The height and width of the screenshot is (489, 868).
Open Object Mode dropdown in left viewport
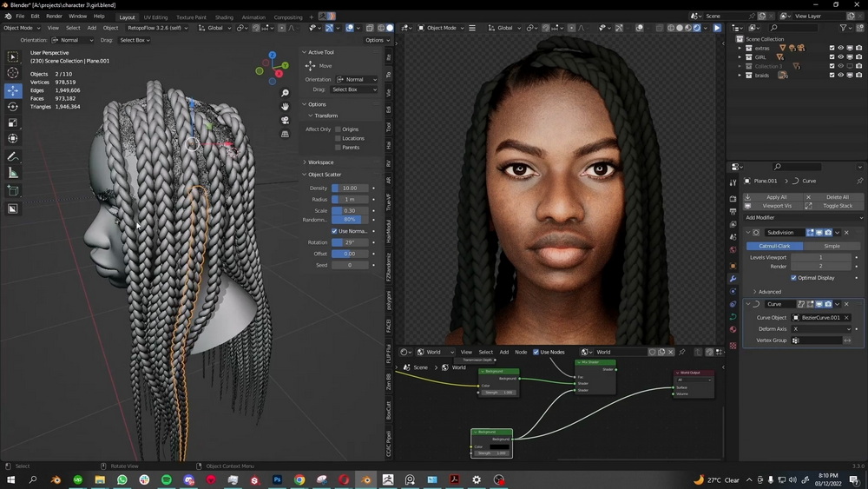coord(23,28)
